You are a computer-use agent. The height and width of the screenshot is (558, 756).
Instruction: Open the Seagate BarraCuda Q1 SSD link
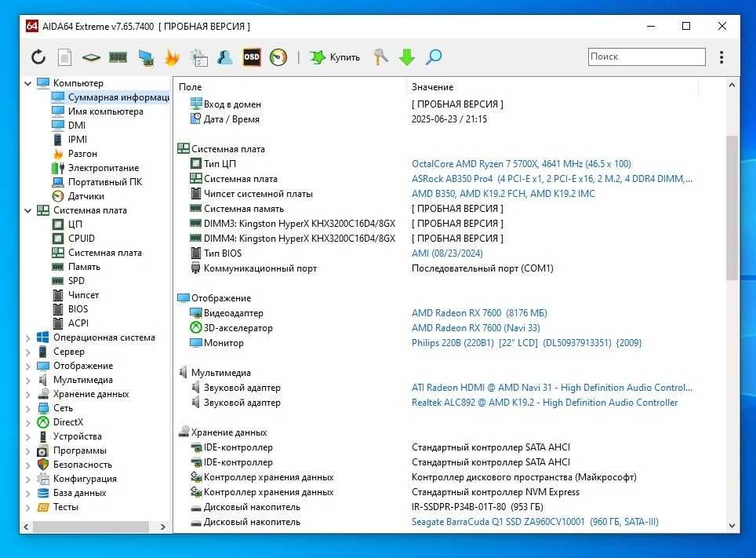point(535,522)
